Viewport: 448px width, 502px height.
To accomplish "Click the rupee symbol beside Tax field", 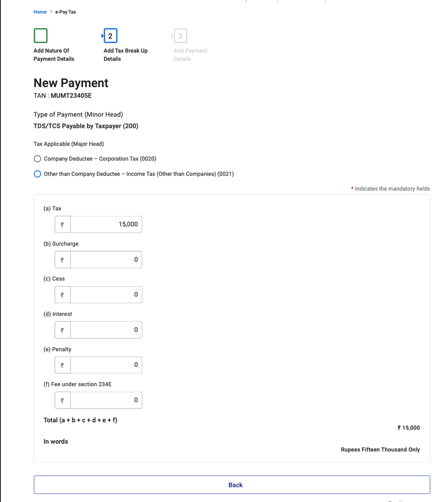I will (62, 225).
